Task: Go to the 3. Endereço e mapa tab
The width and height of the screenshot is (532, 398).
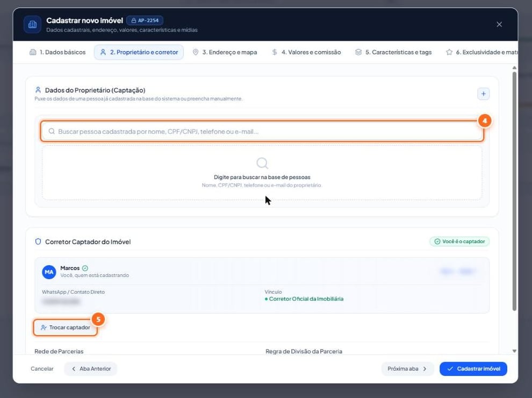Action: tap(225, 52)
